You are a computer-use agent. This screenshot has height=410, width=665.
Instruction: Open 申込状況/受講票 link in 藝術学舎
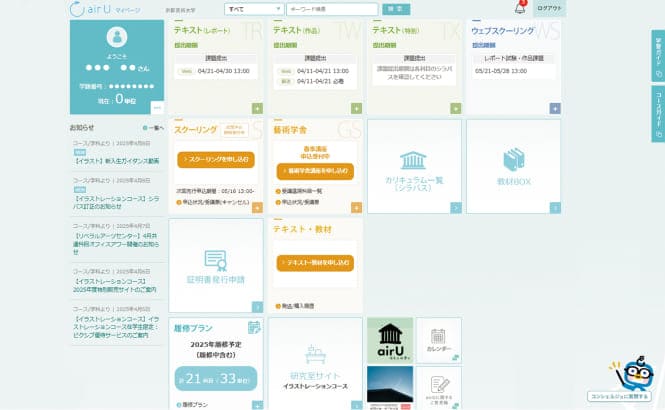tap(297, 202)
